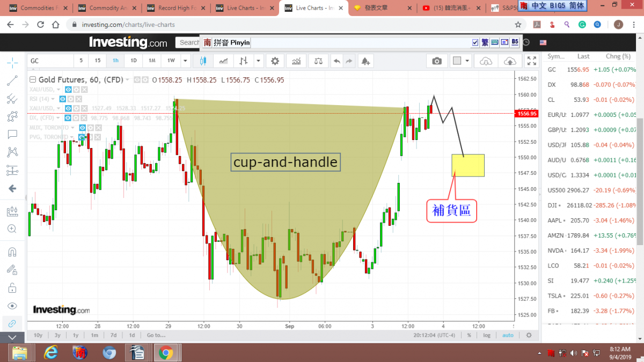Save chart layout to cloud
644x362 pixels.
tap(509, 61)
